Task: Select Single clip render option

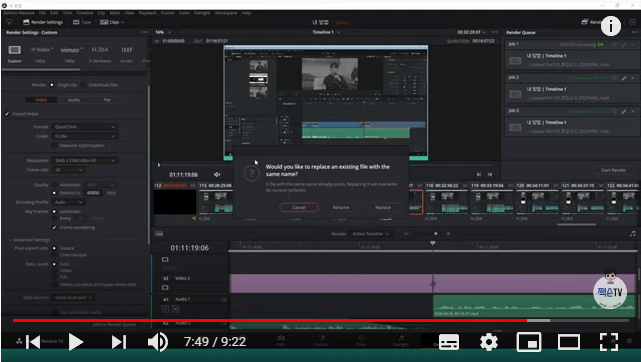Action: click(x=52, y=85)
